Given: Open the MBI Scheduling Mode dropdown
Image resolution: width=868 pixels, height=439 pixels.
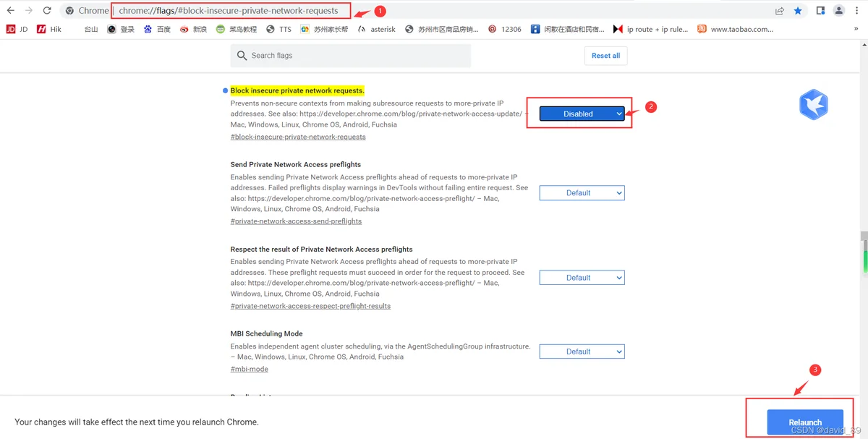Looking at the screenshot, I should [582, 351].
